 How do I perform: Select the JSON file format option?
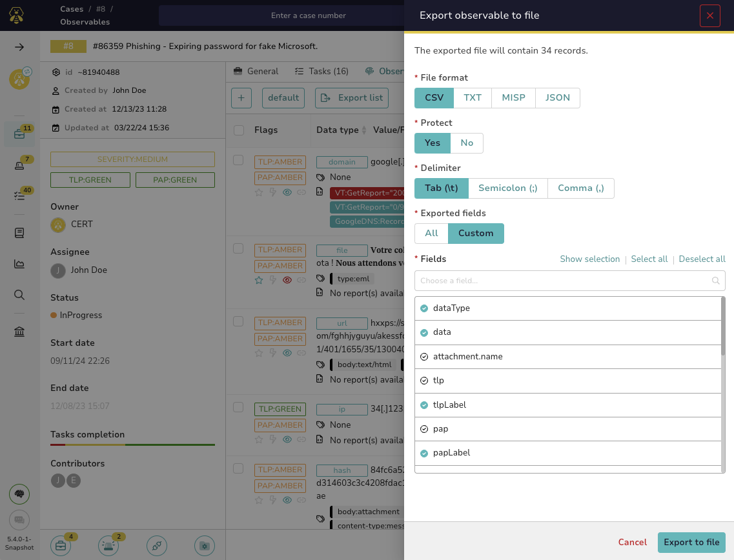click(557, 97)
